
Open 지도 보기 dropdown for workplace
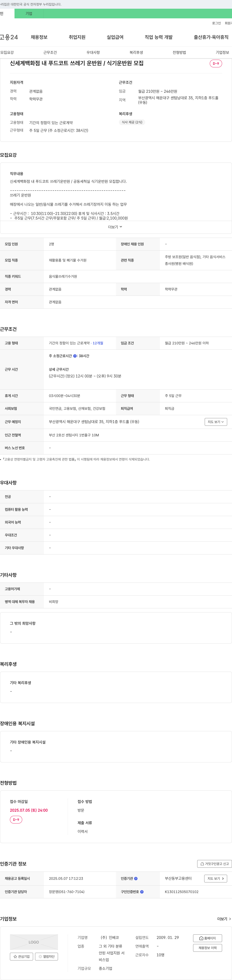[x=216, y=422]
